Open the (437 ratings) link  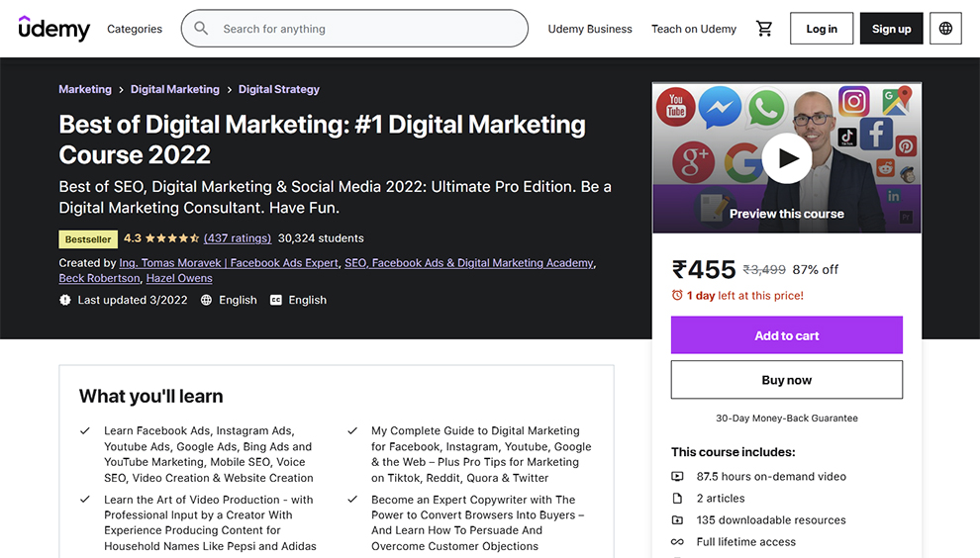[x=238, y=238]
